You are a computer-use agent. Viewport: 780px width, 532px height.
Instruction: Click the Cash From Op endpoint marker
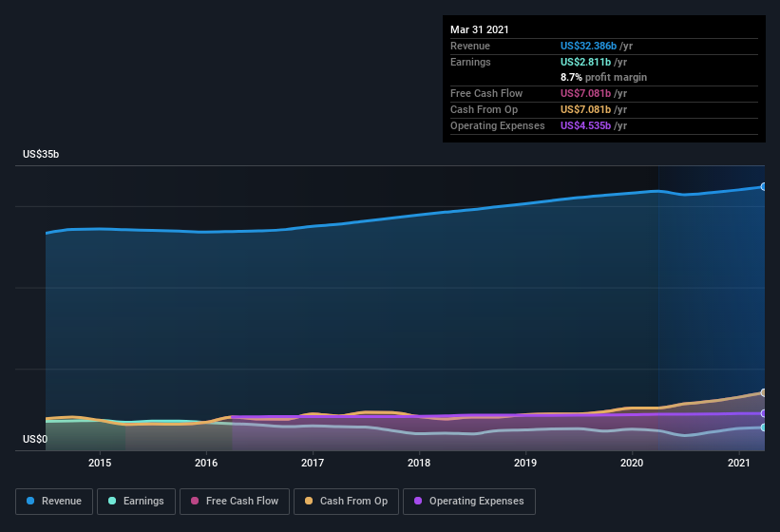point(764,392)
